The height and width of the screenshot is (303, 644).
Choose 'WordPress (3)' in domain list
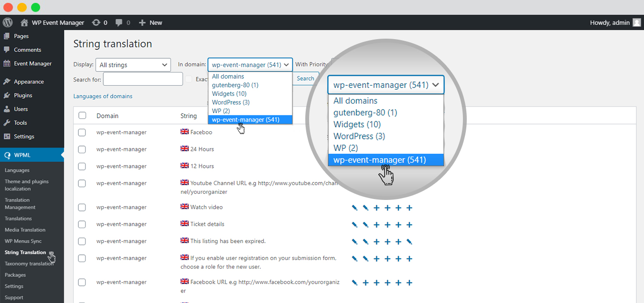point(250,102)
